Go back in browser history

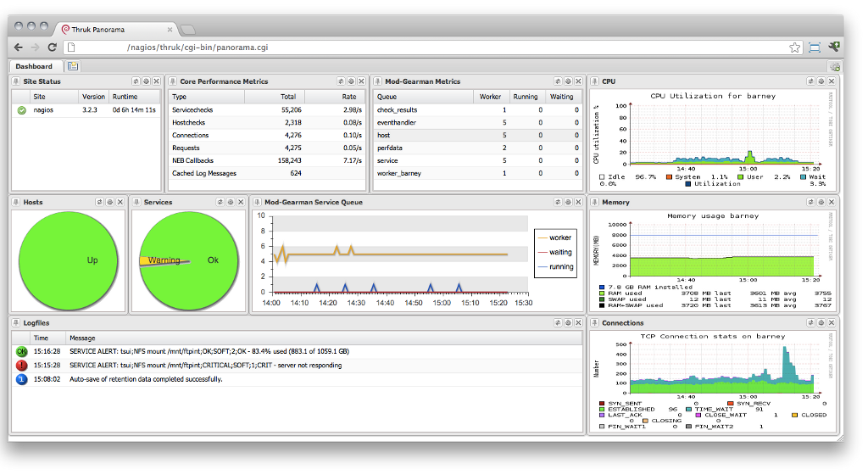click(x=19, y=47)
